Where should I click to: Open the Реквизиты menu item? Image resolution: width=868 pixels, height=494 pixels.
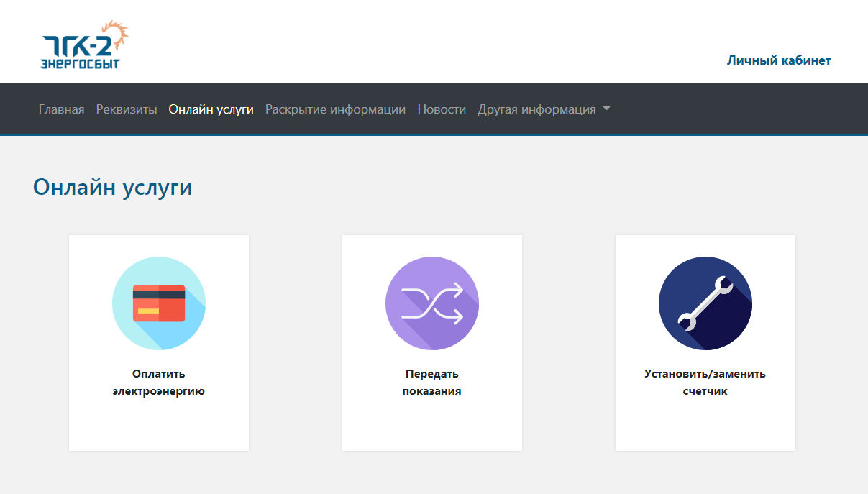tap(127, 109)
